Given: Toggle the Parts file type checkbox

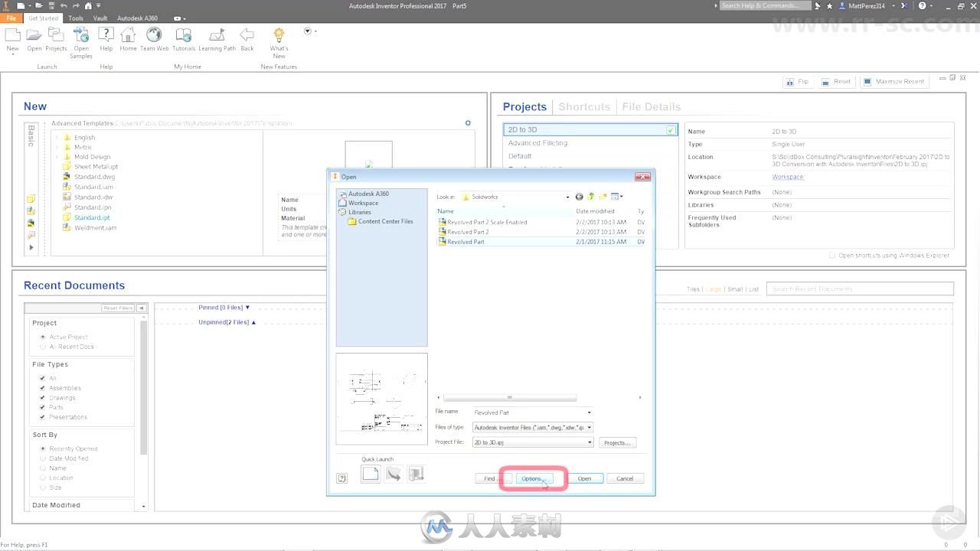Looking at the screenshot, I should [x=42, y=407].
